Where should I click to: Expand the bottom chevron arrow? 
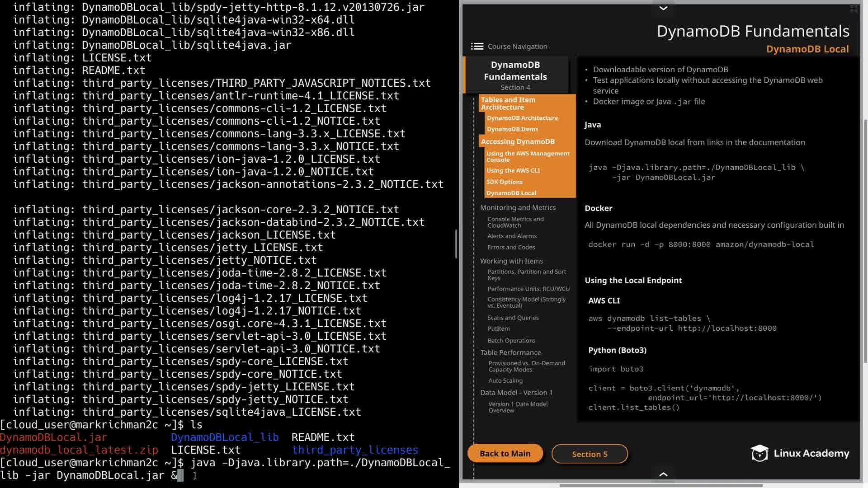[663, 474]
